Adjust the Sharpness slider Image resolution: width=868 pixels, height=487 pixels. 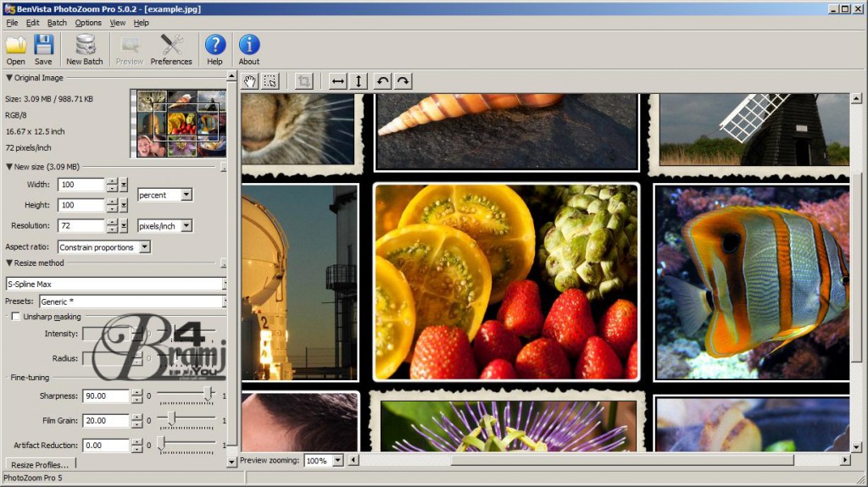pyautogui.click(x=209, y=394)
